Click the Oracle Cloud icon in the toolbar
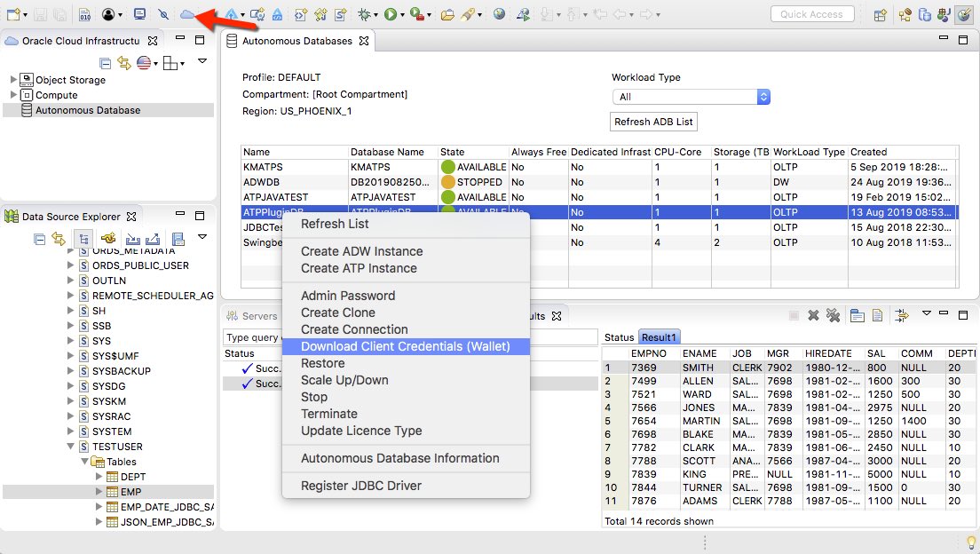Screen dimensions: 980x554 (187, 15)
